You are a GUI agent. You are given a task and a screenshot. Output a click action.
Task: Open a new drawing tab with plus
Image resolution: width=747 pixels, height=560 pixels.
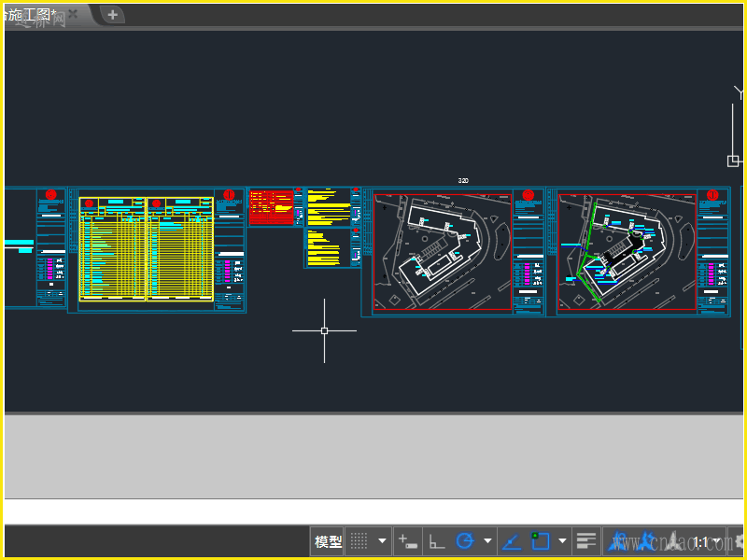112,15
